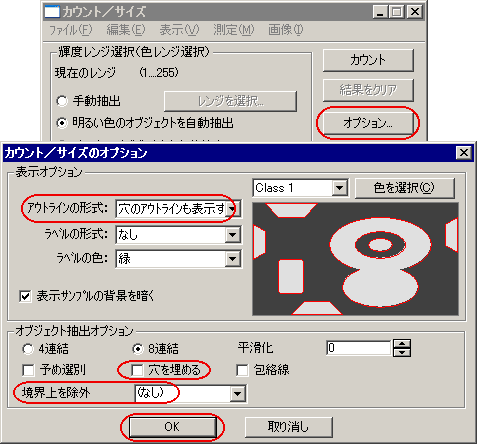Image resolution: width=477 pixels, height=444 pixels.
Task: Click the 平滑化 value field
Action: point(358,348)
